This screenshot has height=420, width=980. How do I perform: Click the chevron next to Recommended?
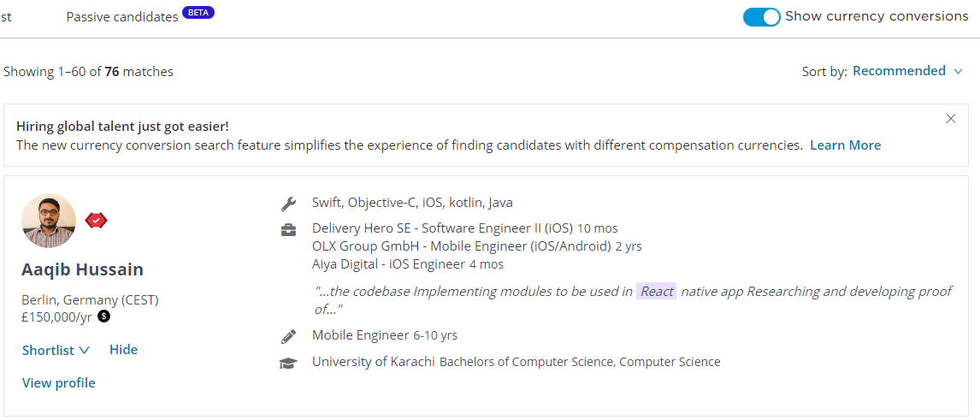958,71
